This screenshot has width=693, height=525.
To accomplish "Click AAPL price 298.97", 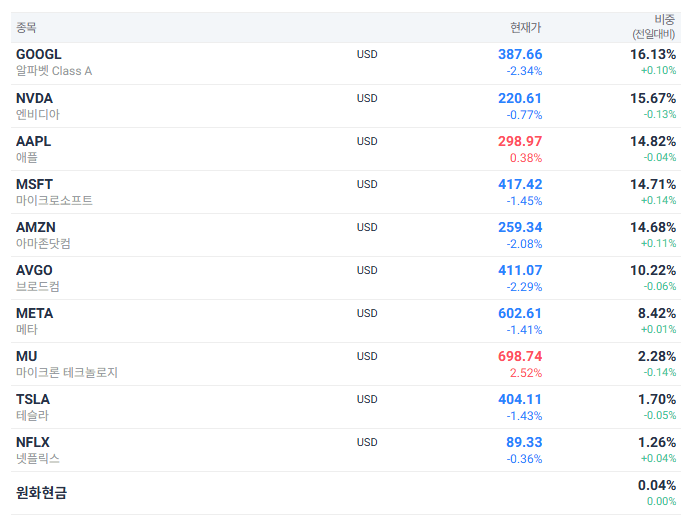I will tap(520, 141).
